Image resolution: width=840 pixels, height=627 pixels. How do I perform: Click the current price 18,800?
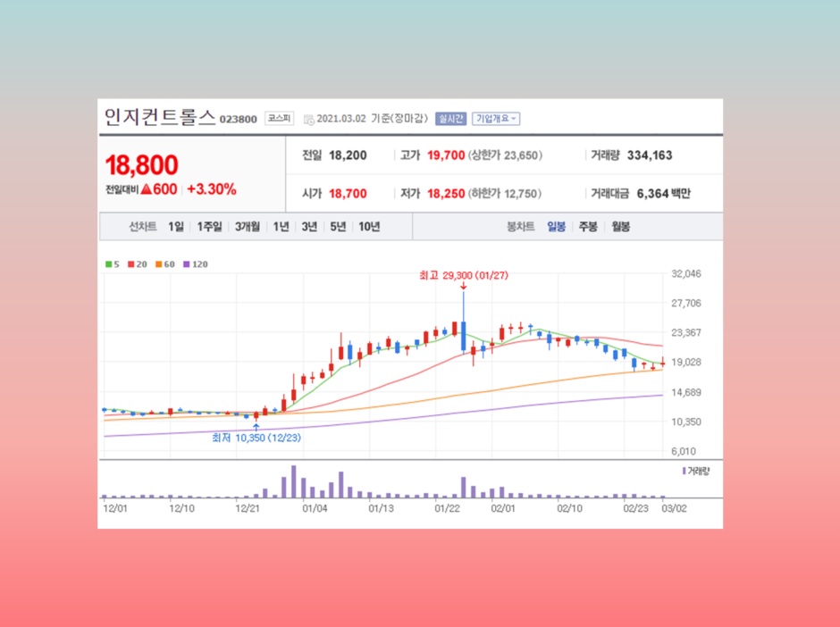click(x=142, y=164)
